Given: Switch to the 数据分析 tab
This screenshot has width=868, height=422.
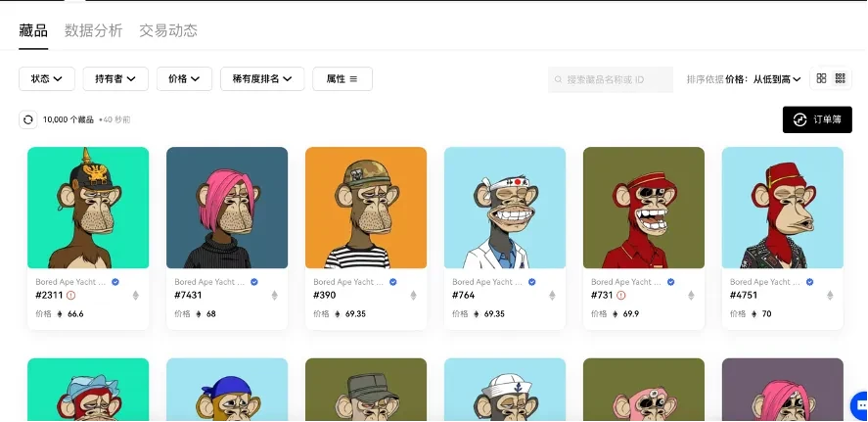Looking at the screenshot, I should 94,30.
